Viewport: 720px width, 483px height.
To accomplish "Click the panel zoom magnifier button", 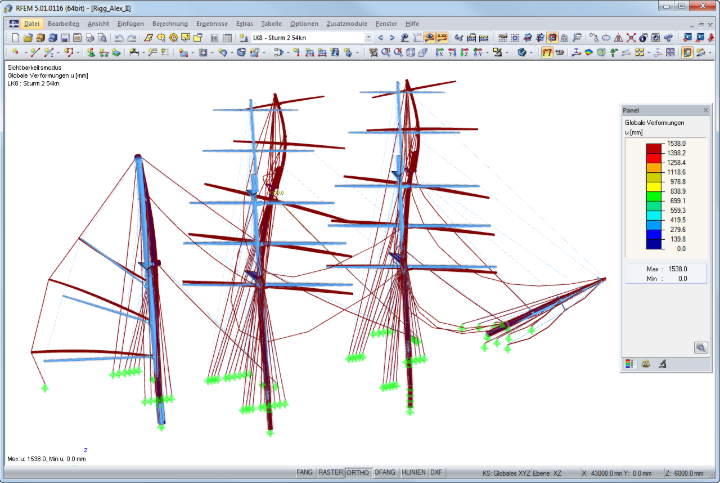I will click(x=700, y=348).
